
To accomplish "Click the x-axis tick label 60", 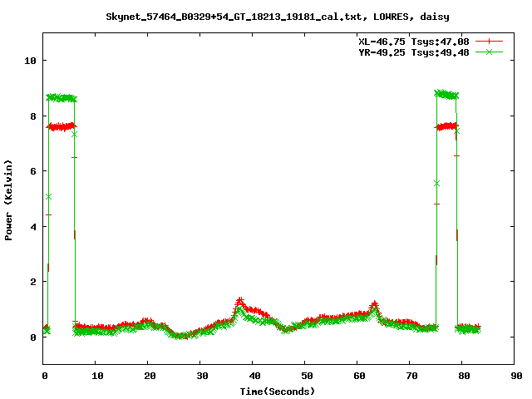I will 359,376.
